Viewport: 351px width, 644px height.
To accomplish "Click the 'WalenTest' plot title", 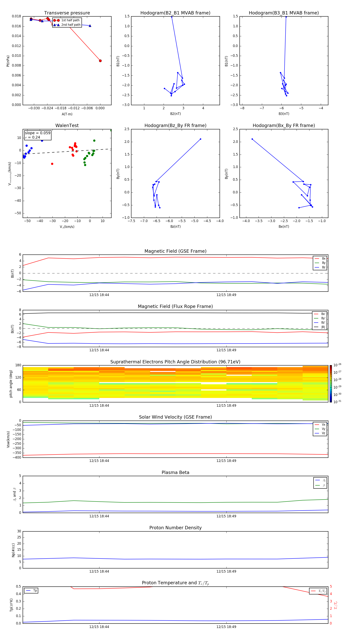I will pos(67,125).
